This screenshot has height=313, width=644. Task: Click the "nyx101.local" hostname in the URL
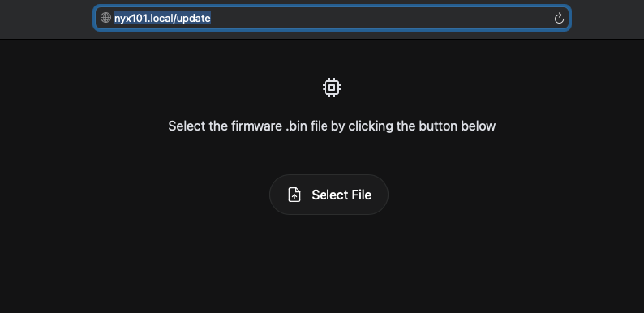pyautogui.click(x=144, y=19)
